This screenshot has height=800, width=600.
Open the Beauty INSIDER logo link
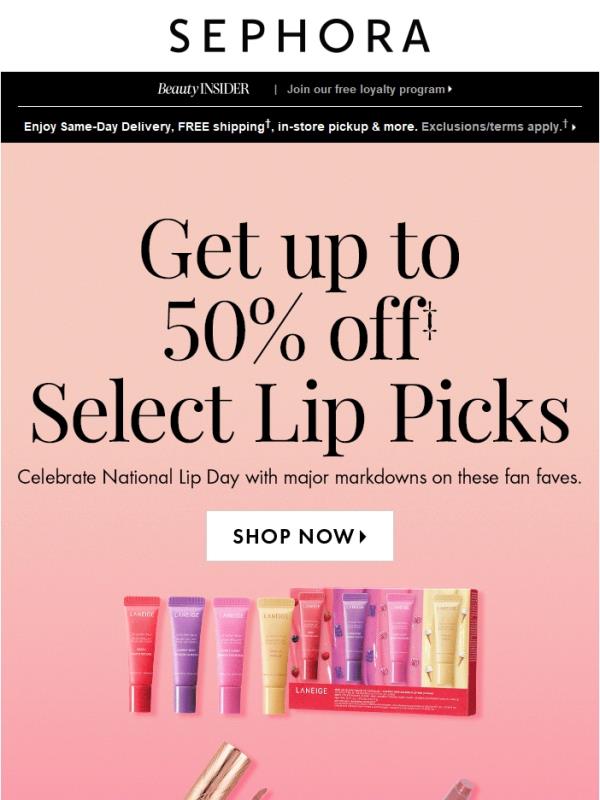click(203, 89)
